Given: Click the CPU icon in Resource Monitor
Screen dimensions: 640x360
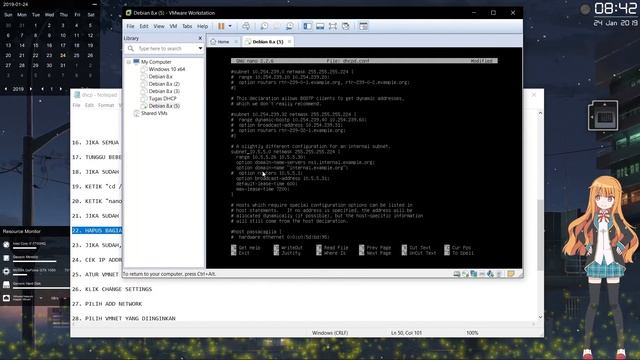Looking at the screenshot, I should (x=6, y=245).
